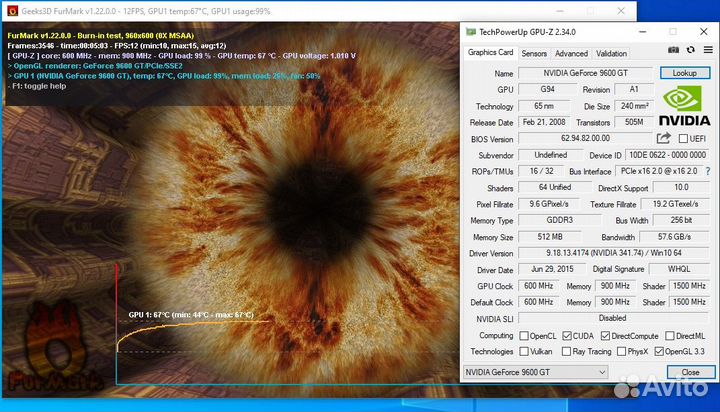Click the Driver Version field
Image resolution: width=720 pixels, height=412 pixels.
pos(614,253)
